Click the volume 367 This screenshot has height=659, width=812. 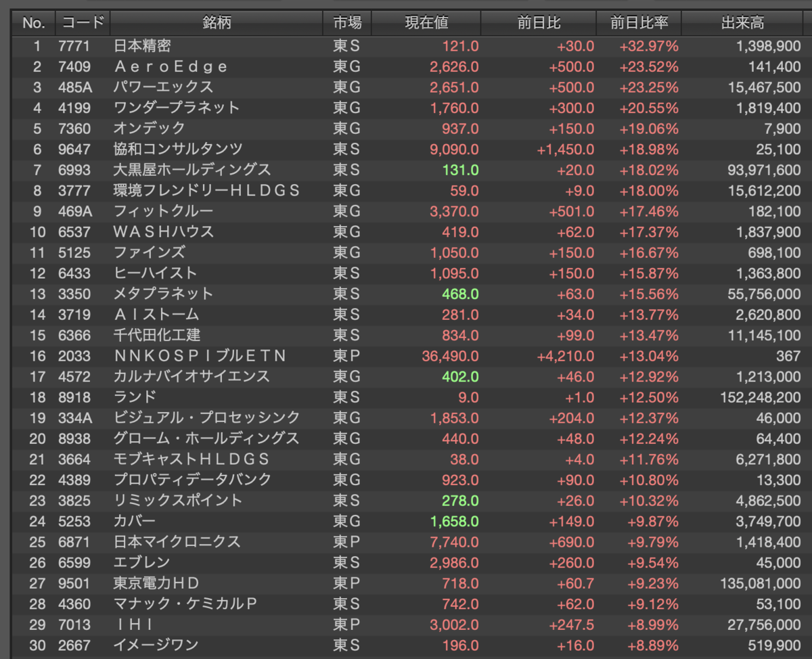click(x=789, y=356)
